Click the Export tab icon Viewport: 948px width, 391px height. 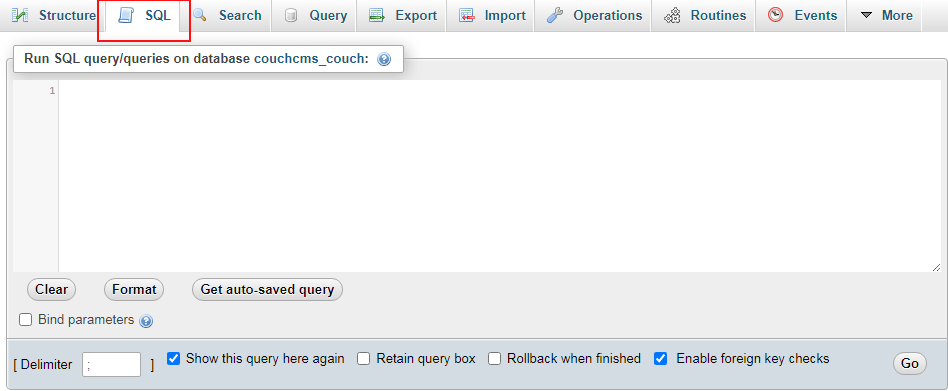pos(377,16)
